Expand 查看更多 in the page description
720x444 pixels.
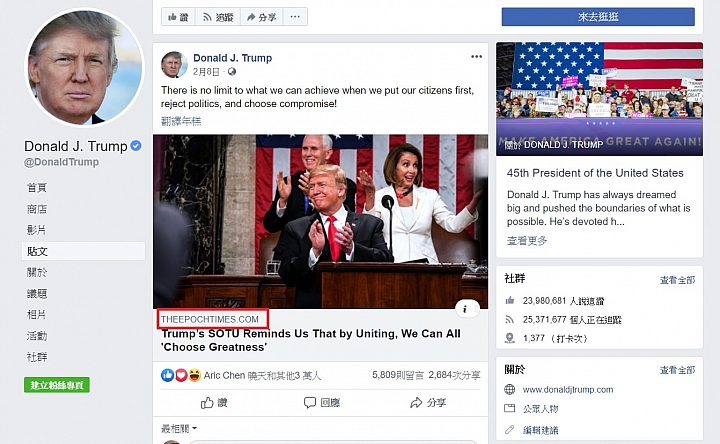(527, 241)
